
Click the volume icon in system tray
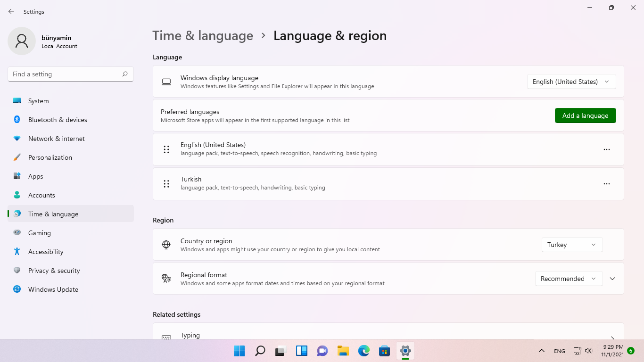coord(588,351)
